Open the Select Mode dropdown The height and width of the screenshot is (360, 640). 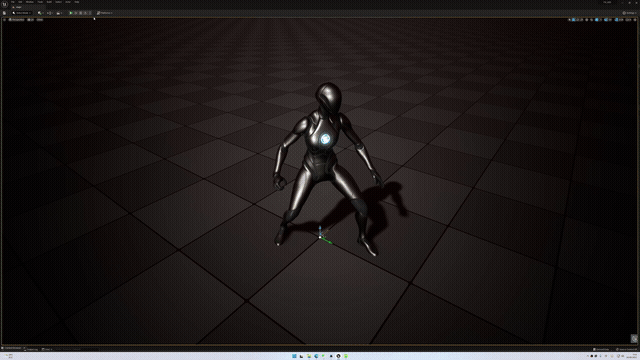pos(21,13)
